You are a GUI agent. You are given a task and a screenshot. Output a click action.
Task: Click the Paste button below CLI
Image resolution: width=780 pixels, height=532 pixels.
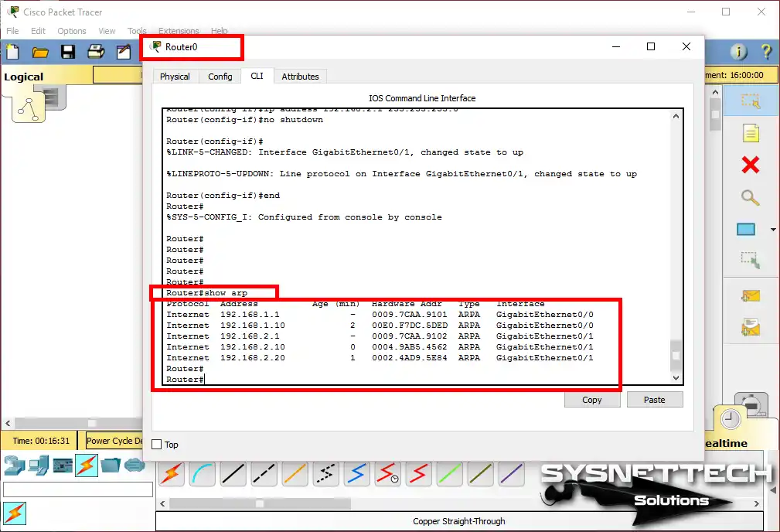tap(655, 400)
